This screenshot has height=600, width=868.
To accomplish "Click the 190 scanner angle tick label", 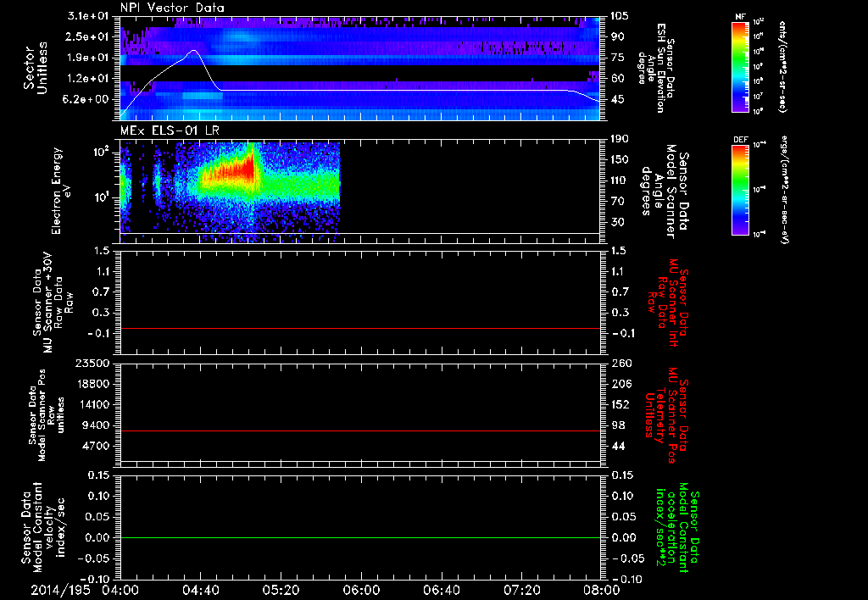I will tap(620, 139).
